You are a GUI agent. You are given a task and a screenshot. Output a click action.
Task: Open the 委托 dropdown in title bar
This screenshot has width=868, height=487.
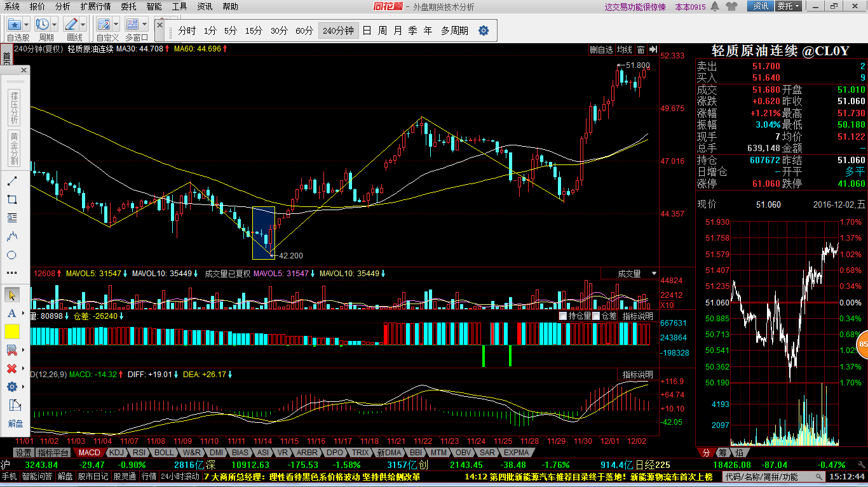pyautogui.click(x=790, y=6)
